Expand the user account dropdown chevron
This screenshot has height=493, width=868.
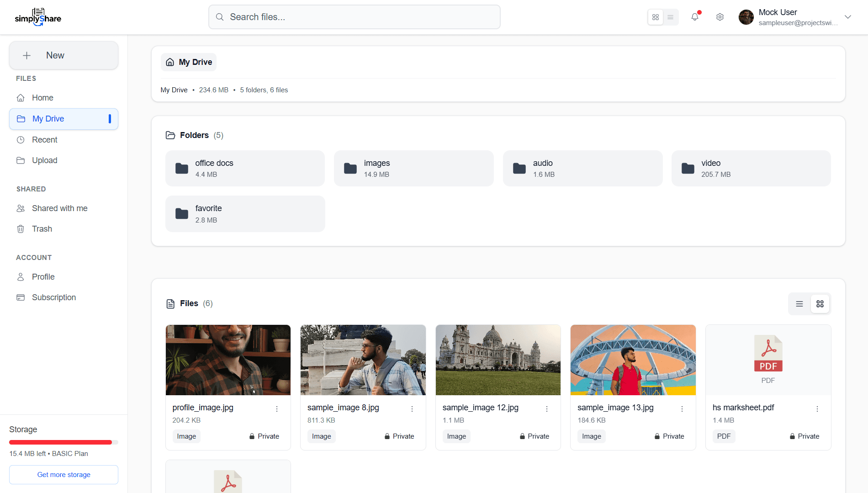click(x=848, y=17)
